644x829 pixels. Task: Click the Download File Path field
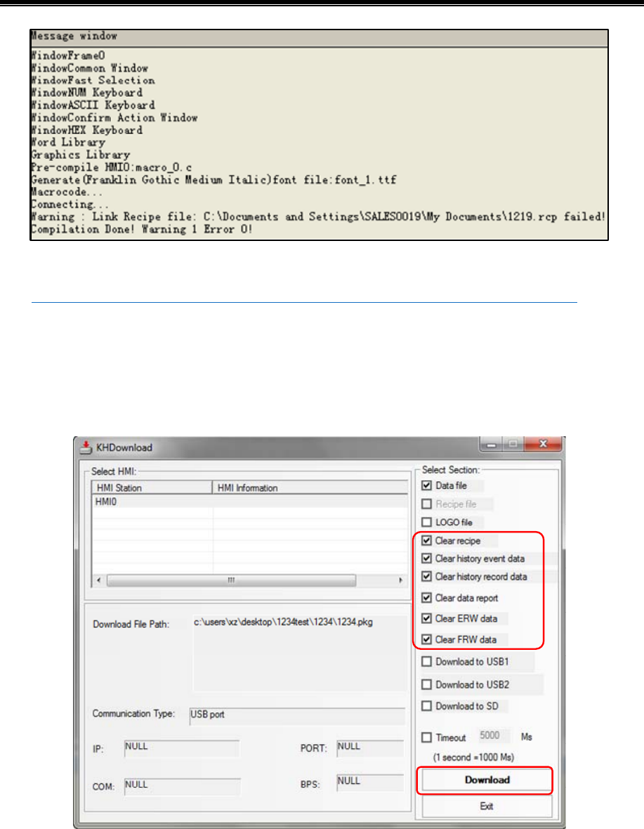[x=300, y=653]
